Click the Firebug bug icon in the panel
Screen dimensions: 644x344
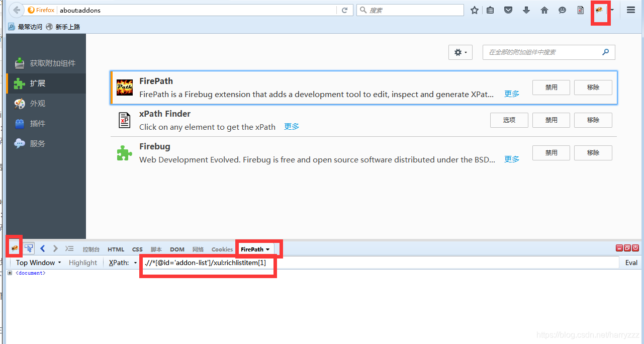pyautogui.click(x=15, y=248)
